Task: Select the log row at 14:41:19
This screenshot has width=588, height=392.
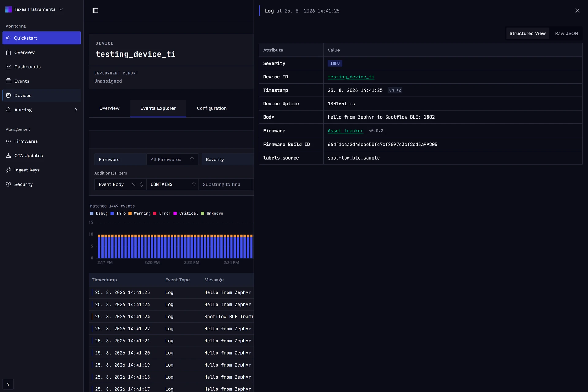Action: 171,365
